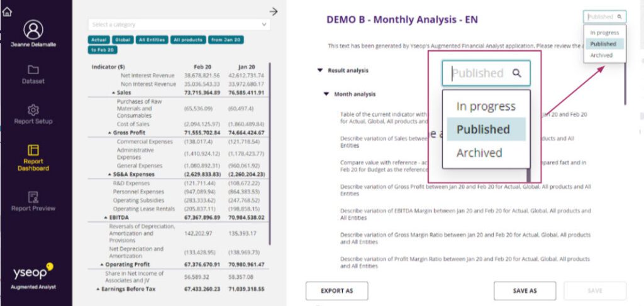644x306 pixels.
Task: Click the Global filter tag
Action: point(123,40)
